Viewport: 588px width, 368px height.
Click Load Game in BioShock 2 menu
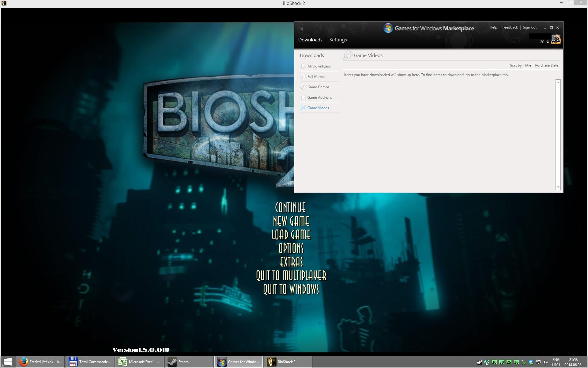[x=291, y=235]
